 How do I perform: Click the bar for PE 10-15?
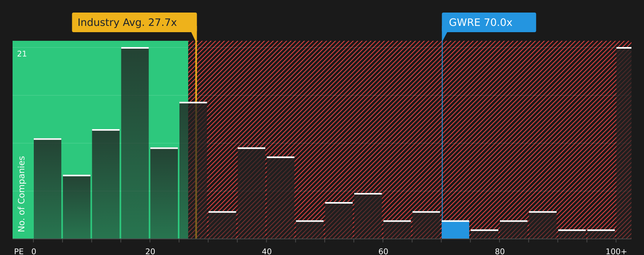pyautogui.click(x=106, y=184)
